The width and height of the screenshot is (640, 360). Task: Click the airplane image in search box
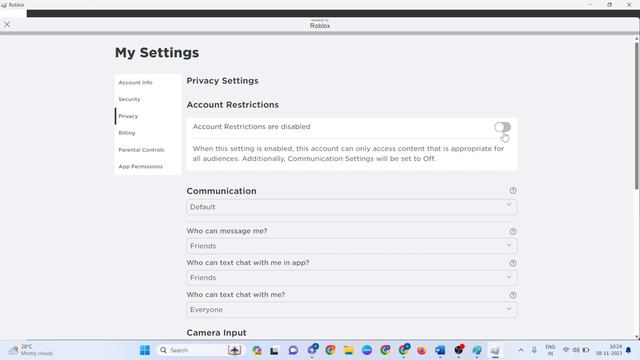coord(234,350)
